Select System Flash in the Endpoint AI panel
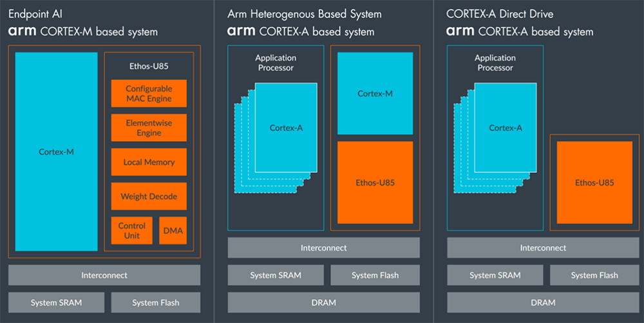Viewport: 644px width, 323px height. [x=156, y=302]
